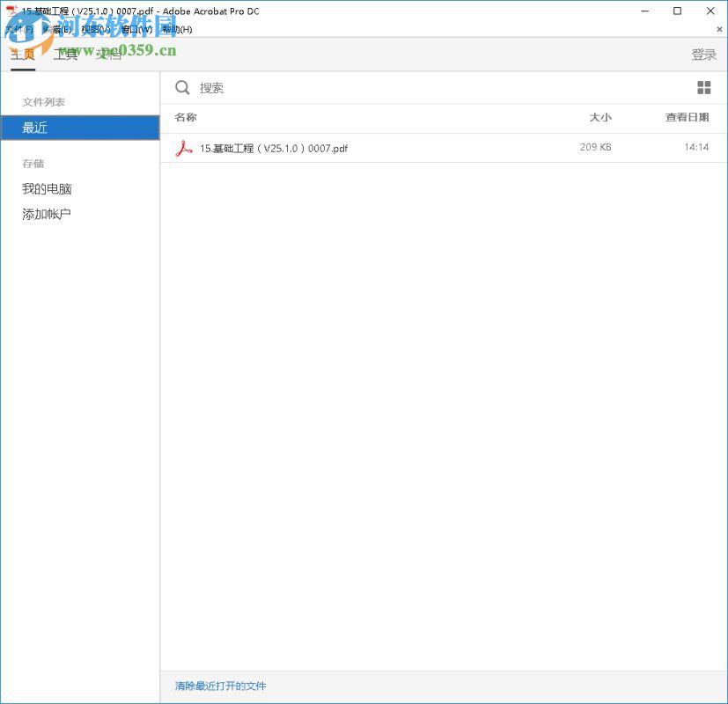Click the search magnifier icon
Screen dimensions: 728x704
point(182,88)
